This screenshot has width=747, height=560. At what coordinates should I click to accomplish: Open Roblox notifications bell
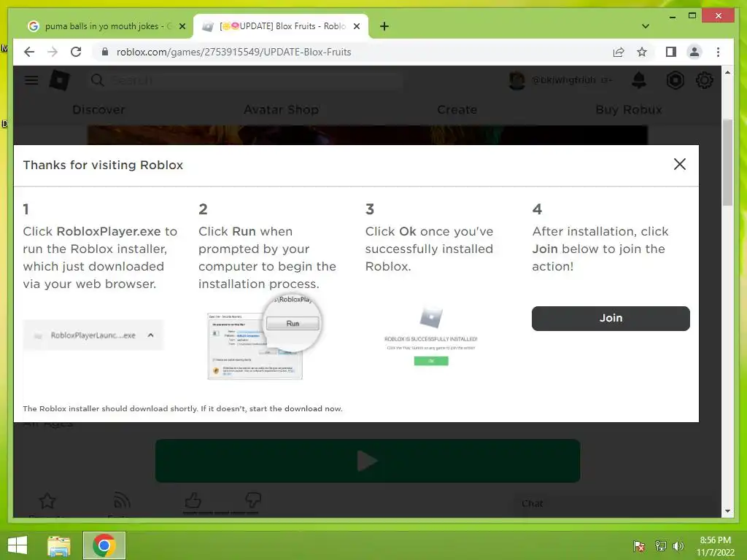[638, 80]
